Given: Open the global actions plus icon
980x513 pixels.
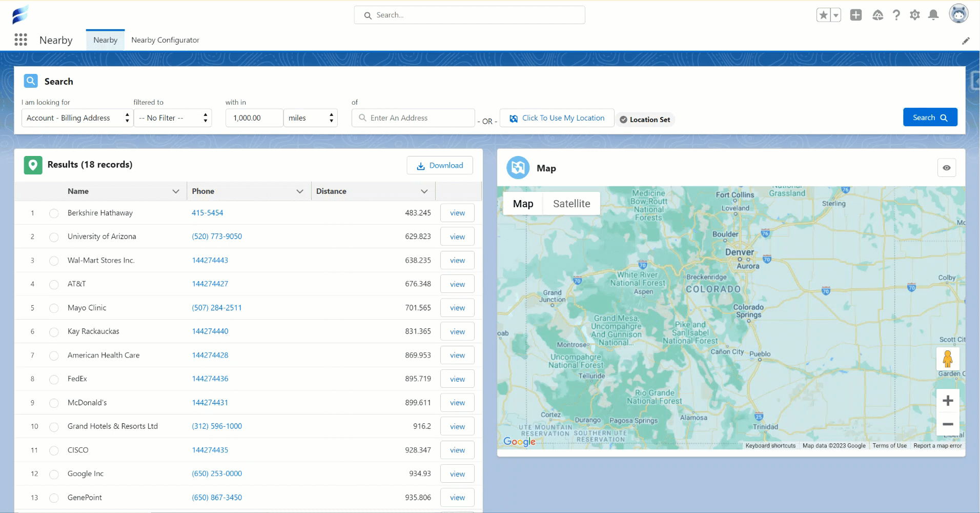Looking at the screenshot, I should 855,15.
